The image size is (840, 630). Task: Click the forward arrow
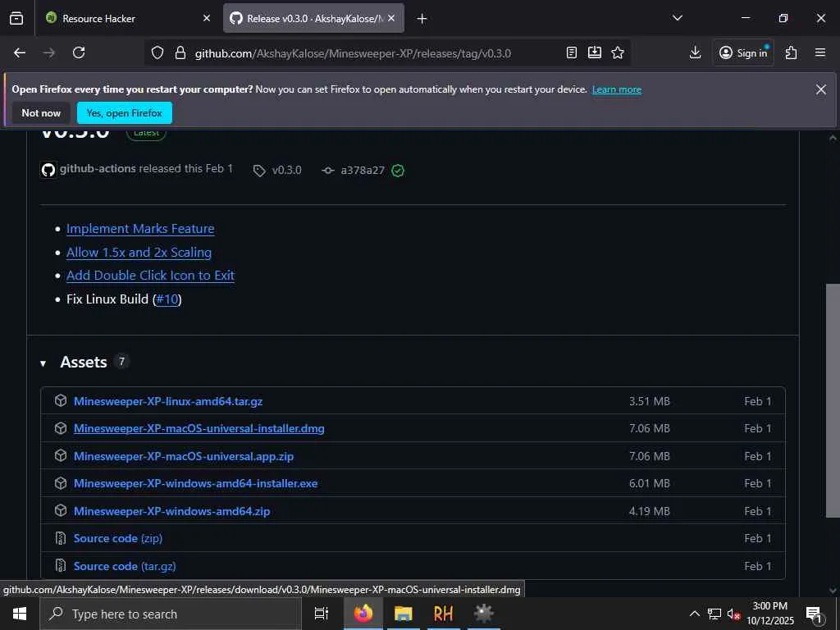(x=49, y=52)
